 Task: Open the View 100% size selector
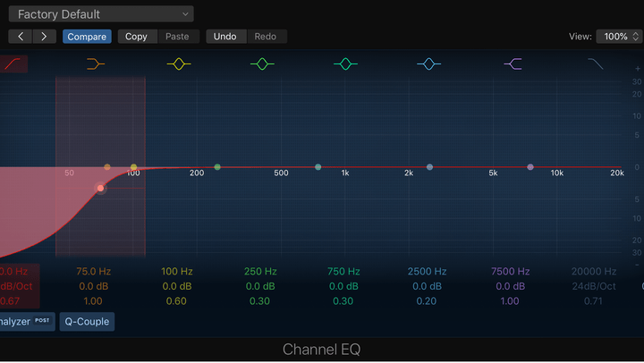(x=619, y=37)
